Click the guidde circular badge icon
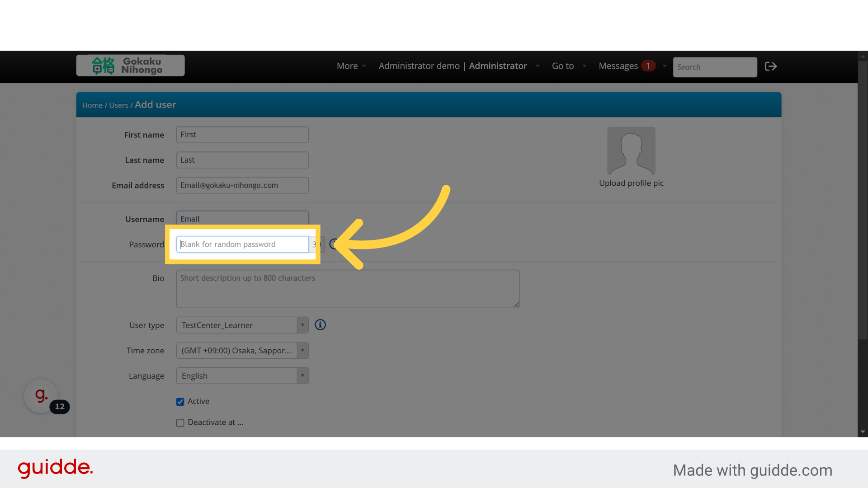Screen dimensions: 868x488 [x=41, y=396]
